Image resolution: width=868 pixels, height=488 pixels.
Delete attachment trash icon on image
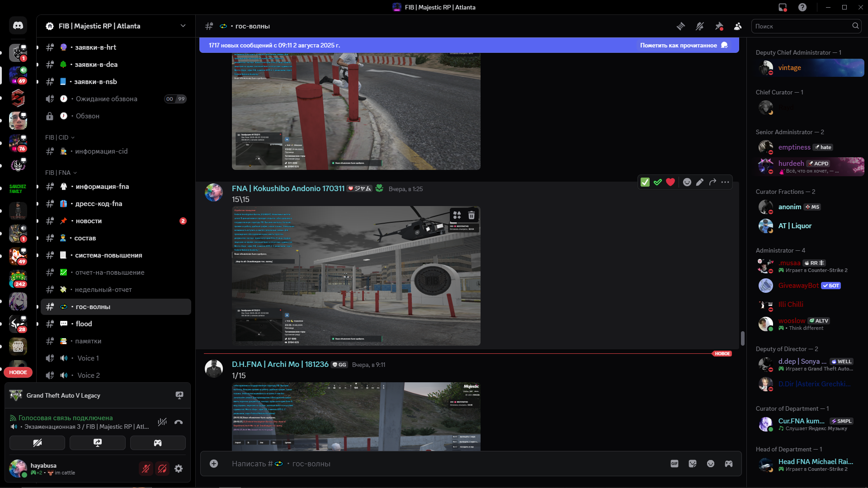(472, 215)
